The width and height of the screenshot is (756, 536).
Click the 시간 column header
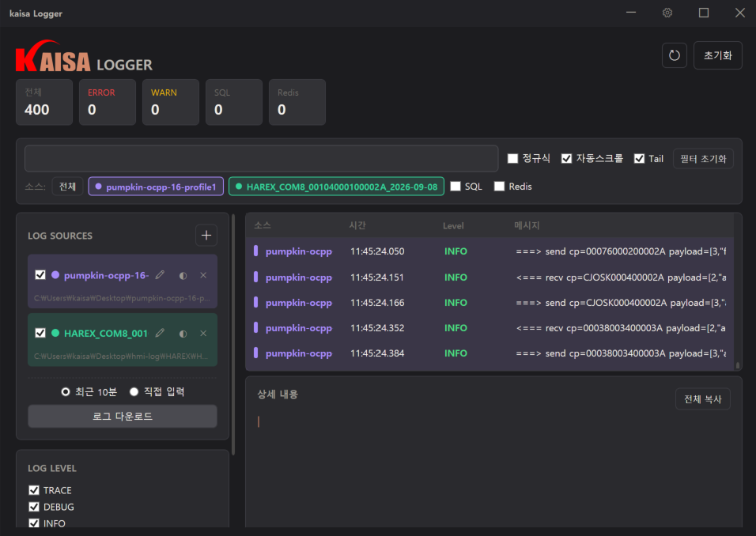click(357, 225)
